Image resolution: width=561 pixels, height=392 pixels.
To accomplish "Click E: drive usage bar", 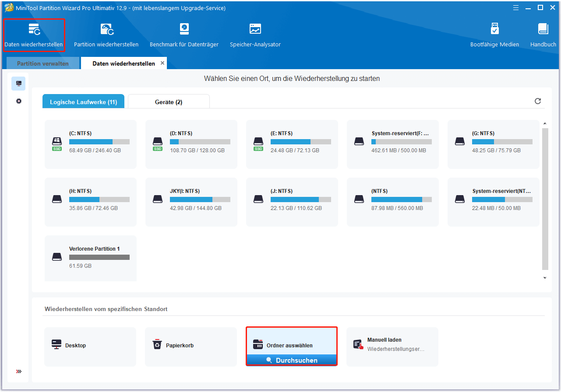I will 301,142.
